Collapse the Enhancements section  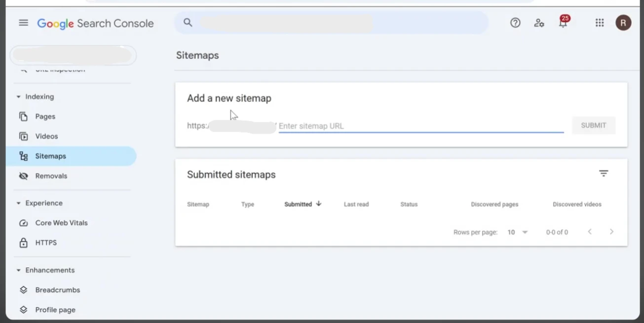click(x=19, y=270)
